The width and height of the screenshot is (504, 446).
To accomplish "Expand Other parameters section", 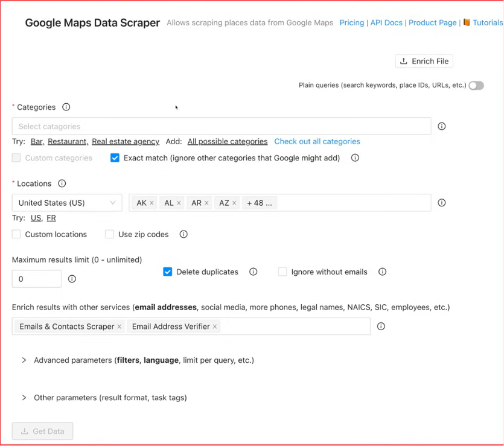I will [104, 398].
